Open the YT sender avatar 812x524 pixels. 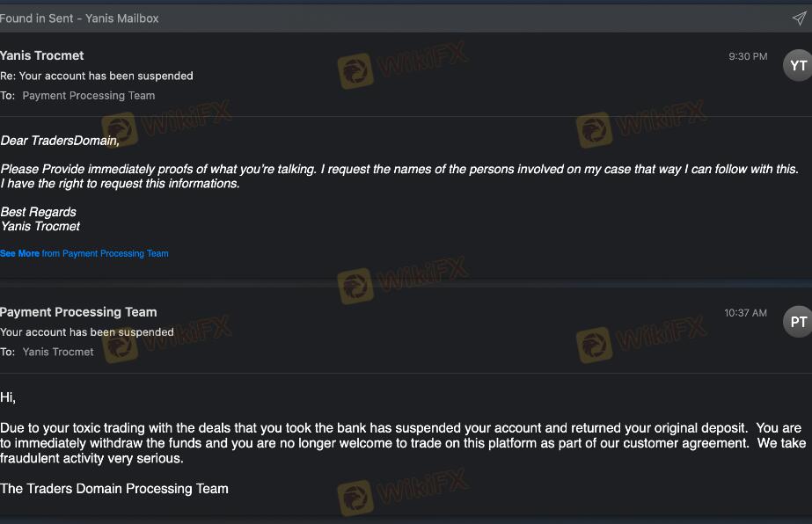pos(798,65)
